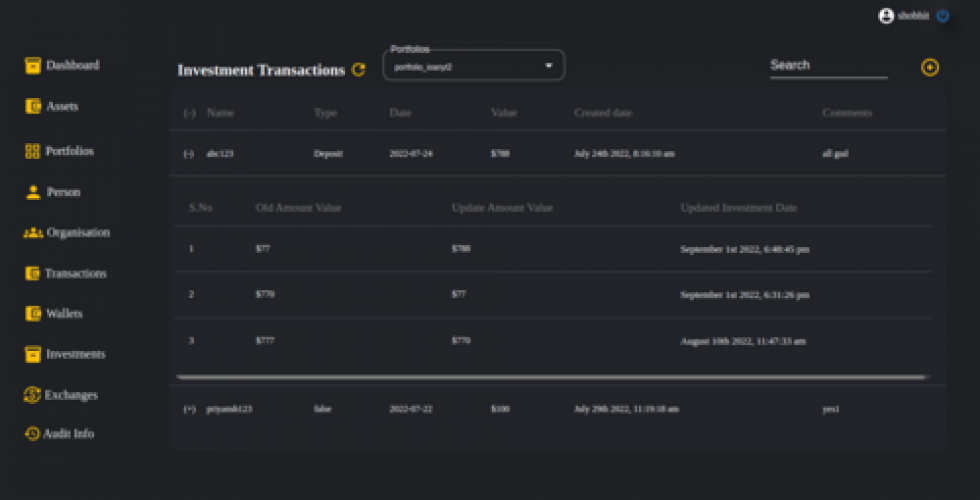This screenshot has width=980, height=500.
Task: Click the user avatar icon
Action: [x=886, y=16]
